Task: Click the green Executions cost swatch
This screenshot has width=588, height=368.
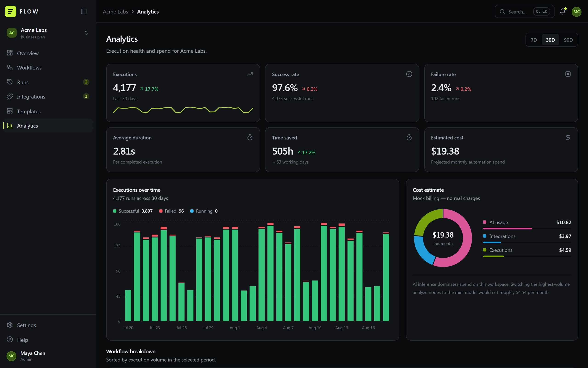Action: pos(484,250)
